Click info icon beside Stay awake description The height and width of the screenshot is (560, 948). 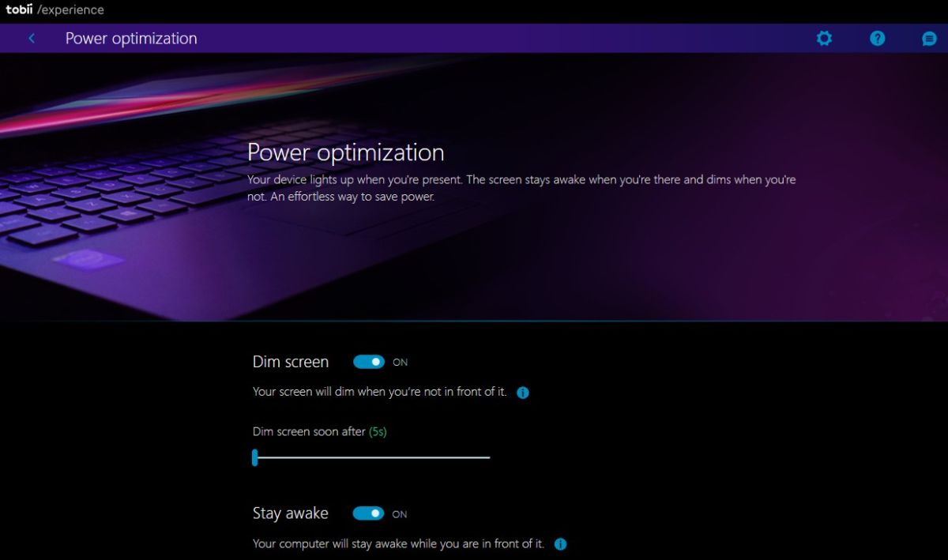click(560, 544)
